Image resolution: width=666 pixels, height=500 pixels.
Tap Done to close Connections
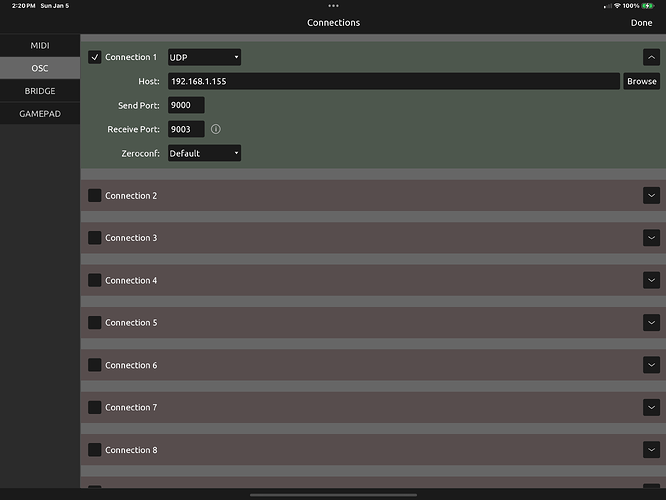coord(641,23)
